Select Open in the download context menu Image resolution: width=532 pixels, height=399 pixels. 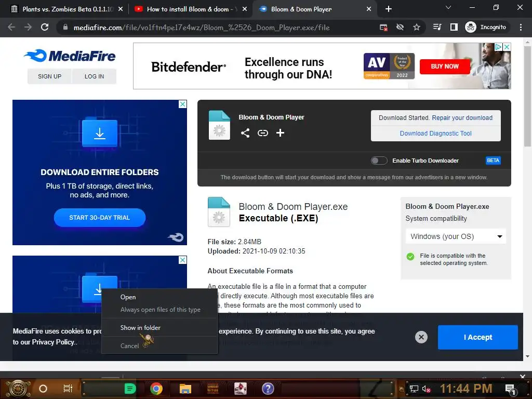(159, 297)
